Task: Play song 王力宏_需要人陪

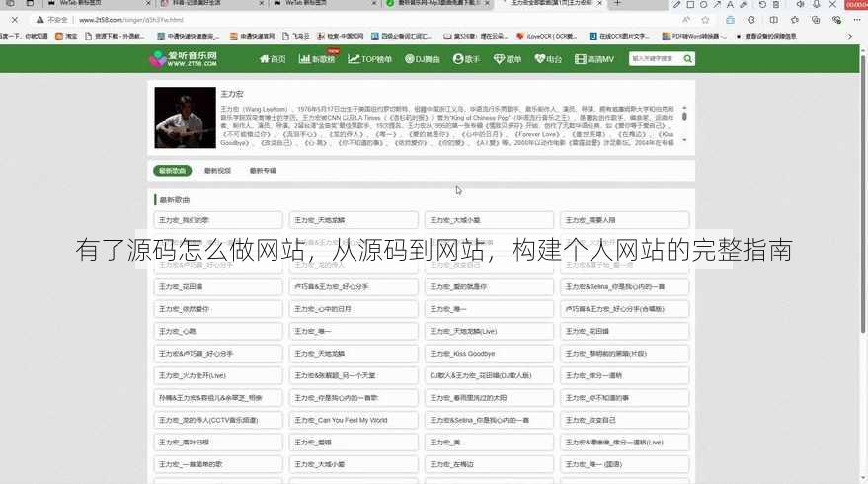Action: tap(624, 220)
